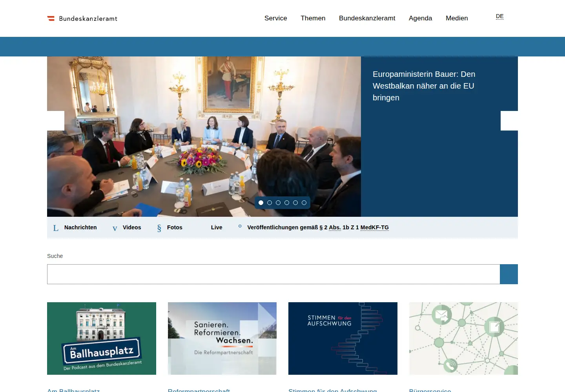Go to the previous carousel slide
This screenshot has height=392, width=565.
(56, 121)
